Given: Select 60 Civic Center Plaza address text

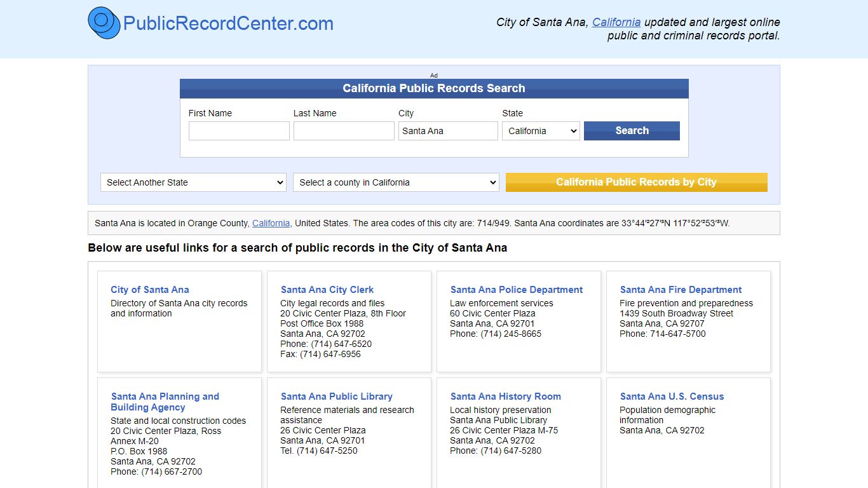Looking at the screenshot, I should point(492,313).
